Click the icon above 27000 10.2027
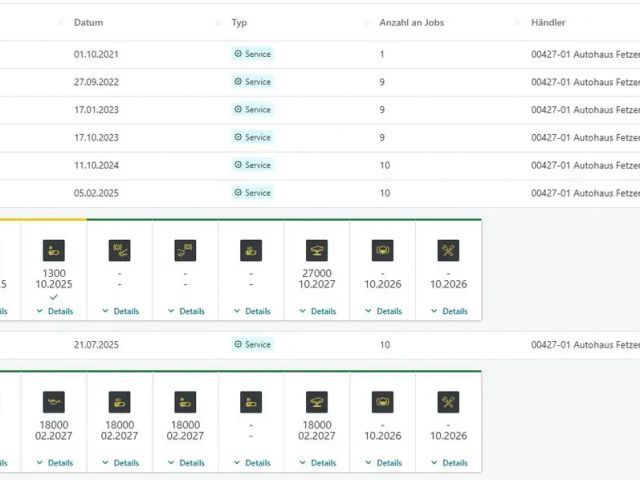640x480 pixels. pos(317,250)
